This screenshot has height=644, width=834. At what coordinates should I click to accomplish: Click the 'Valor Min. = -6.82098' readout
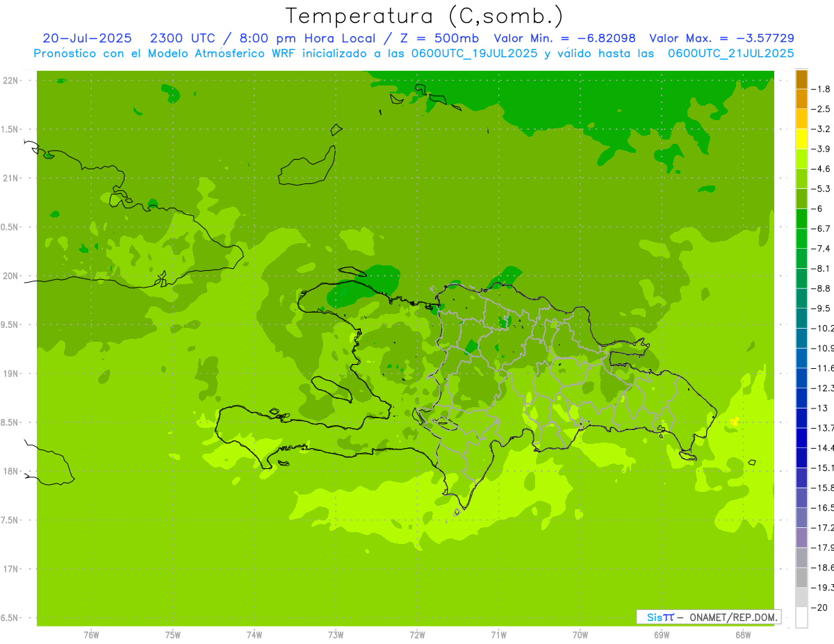pyautogui.click(x=564, y=38)
